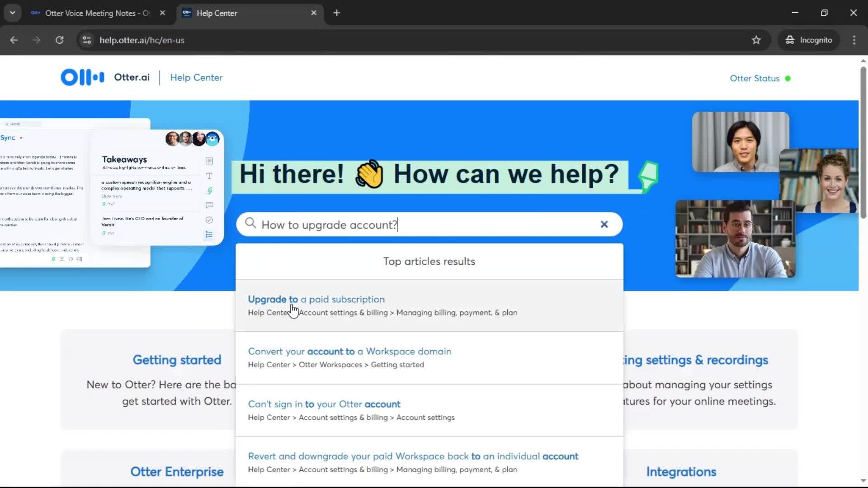The image size is (868, 488).
Task: Click the green highlighter pen graphic
Action: [648, 176]
